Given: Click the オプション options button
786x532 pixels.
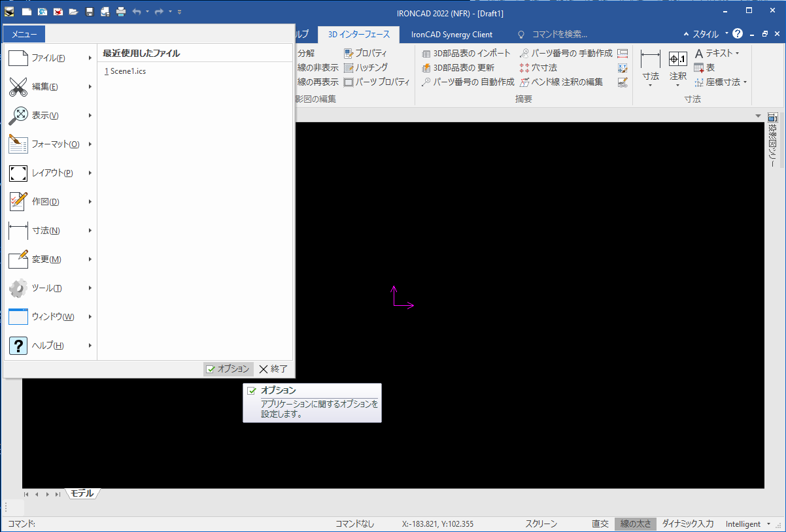Looking at the screenshot, I should click(228, 369).
